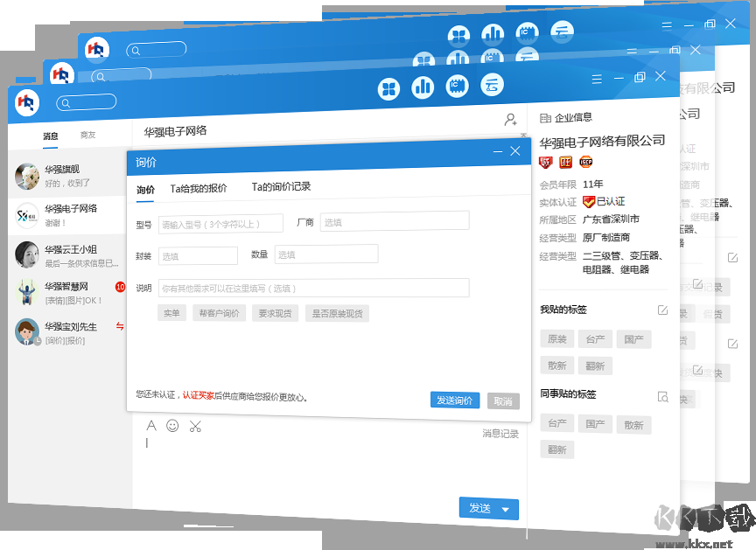Open chat with 华强云王小姐

pos(67,255)
